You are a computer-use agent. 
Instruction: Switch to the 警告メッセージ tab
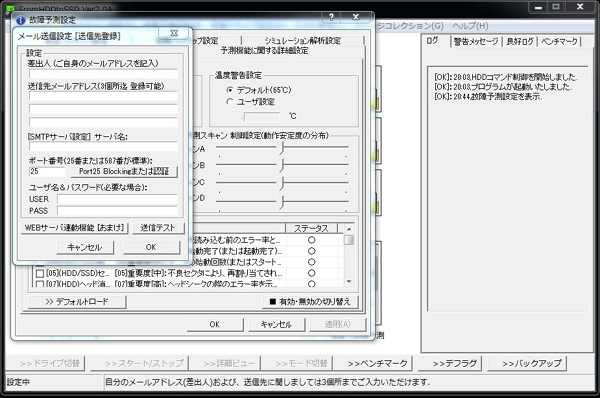(x=476, y=41)
